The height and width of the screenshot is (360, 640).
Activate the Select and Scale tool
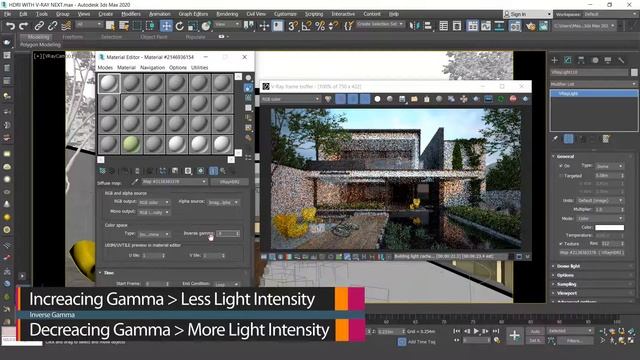coord(193,26)
